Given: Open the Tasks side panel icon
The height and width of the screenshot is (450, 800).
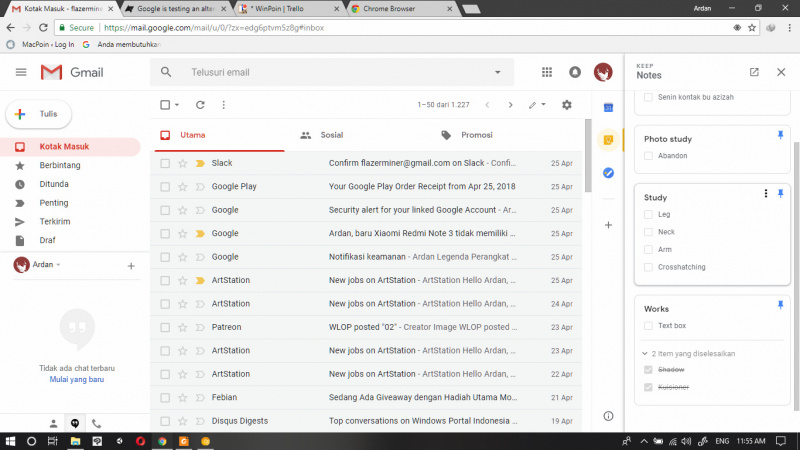Looking at the screenshot, I should pyautogui.click(x=608, y=173).
